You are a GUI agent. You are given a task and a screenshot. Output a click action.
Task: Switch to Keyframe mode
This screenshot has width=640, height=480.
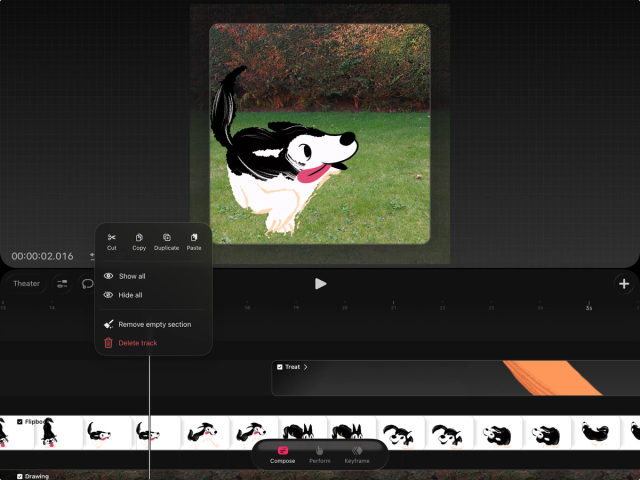[x=357, y=455]
